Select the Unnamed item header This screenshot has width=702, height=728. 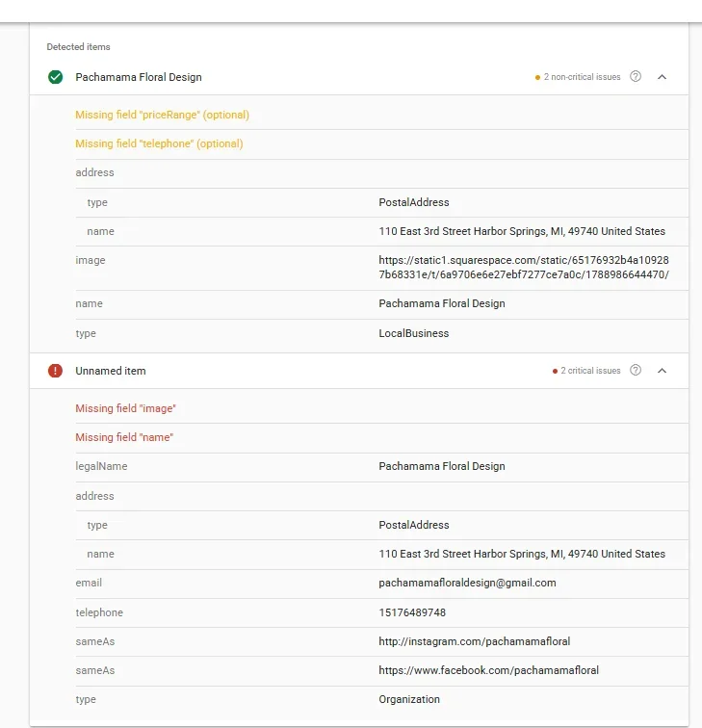pos(359,371)
